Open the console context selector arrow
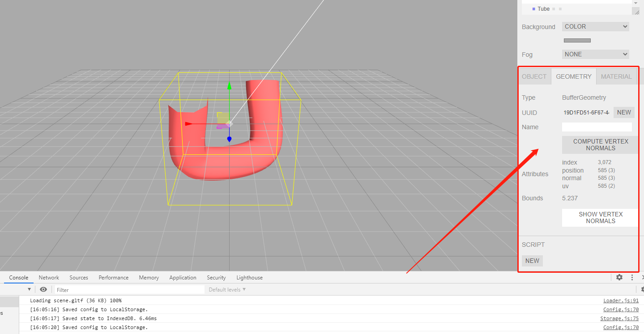Screen dimensions: 644x334 pos(29,290)
